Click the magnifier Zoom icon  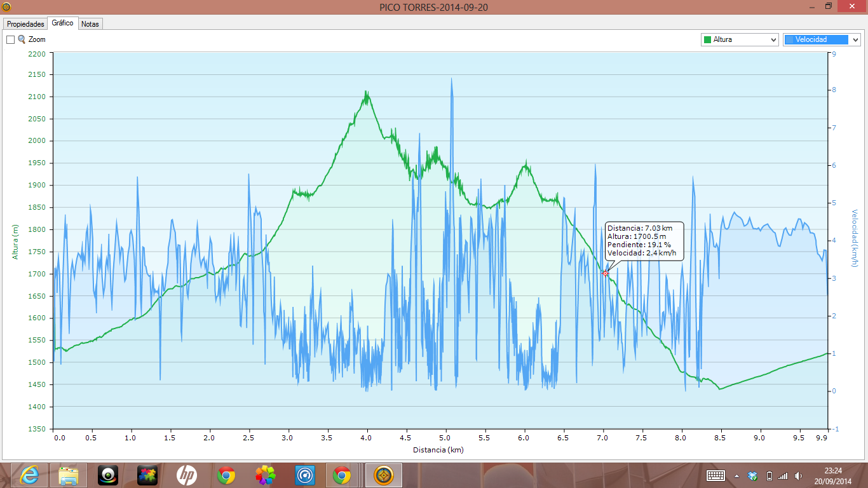coord(22,39)
